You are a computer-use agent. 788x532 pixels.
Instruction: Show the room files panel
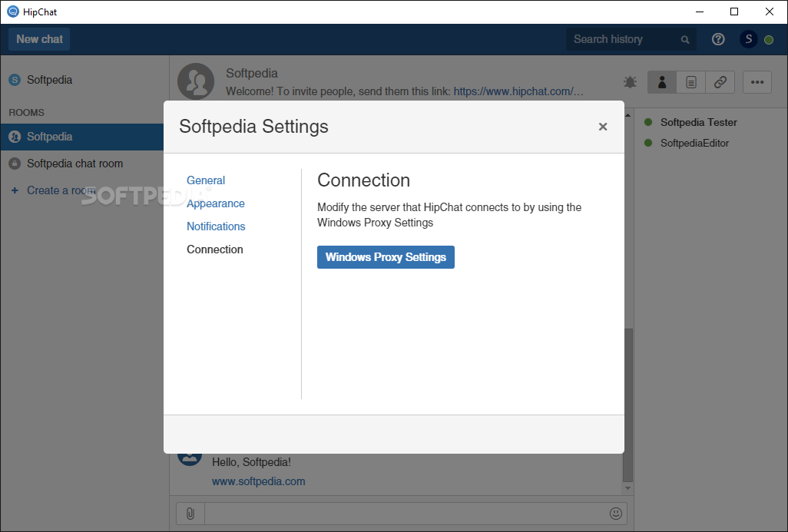tap(691, 82)
